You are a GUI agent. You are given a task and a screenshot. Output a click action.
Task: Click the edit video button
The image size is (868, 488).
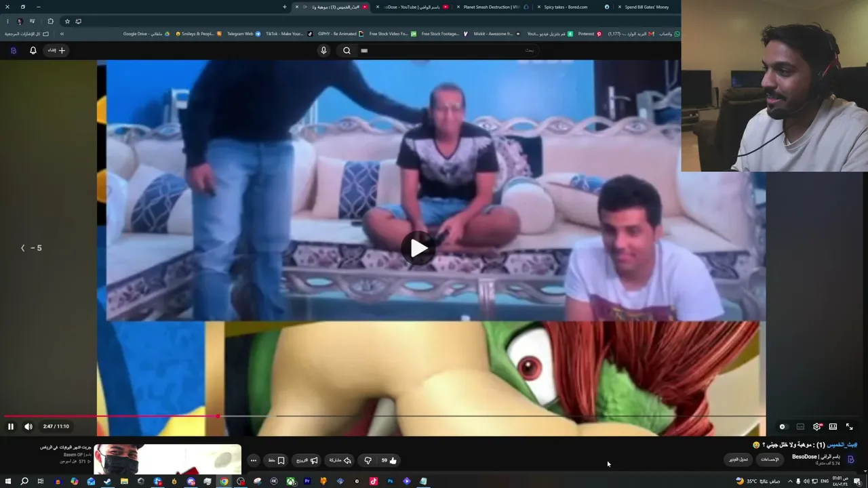pyautogui.click(x=738, y=460)
